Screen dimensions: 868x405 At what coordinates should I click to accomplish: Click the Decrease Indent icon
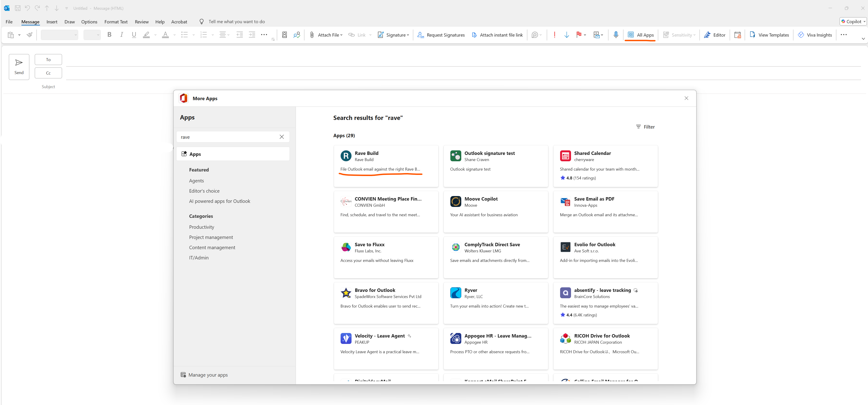(x=239, y=35)
